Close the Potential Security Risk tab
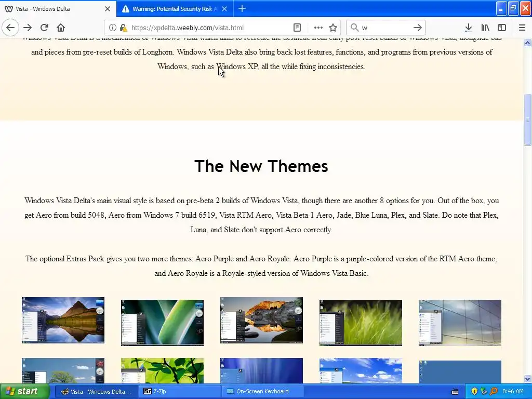532x399 pixels. click(224, 9)
